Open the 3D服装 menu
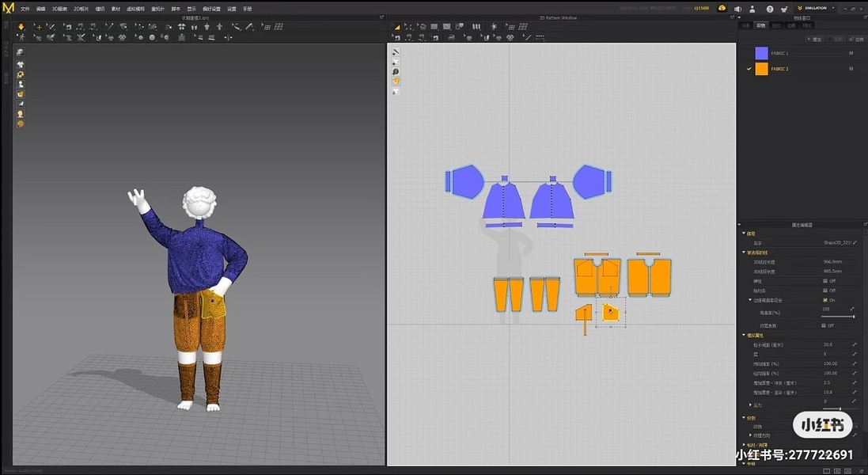Screen dimensions: 868x475 [x=59, y=9]
